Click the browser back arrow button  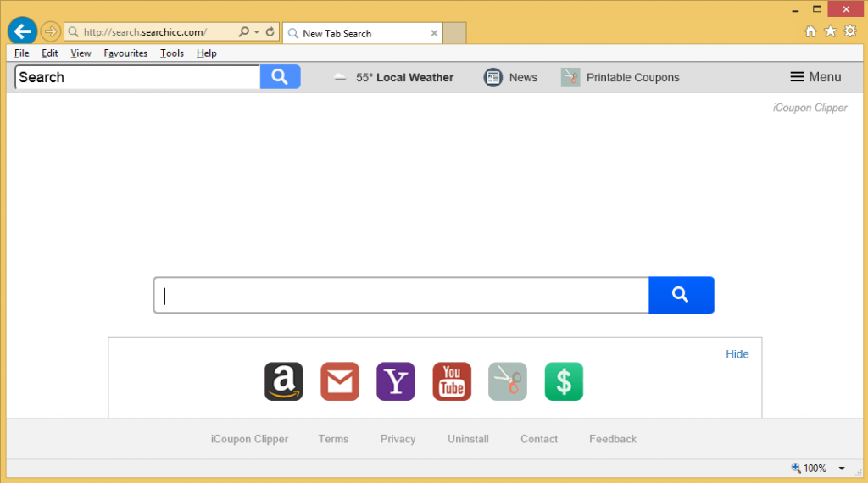pos(22,32)
